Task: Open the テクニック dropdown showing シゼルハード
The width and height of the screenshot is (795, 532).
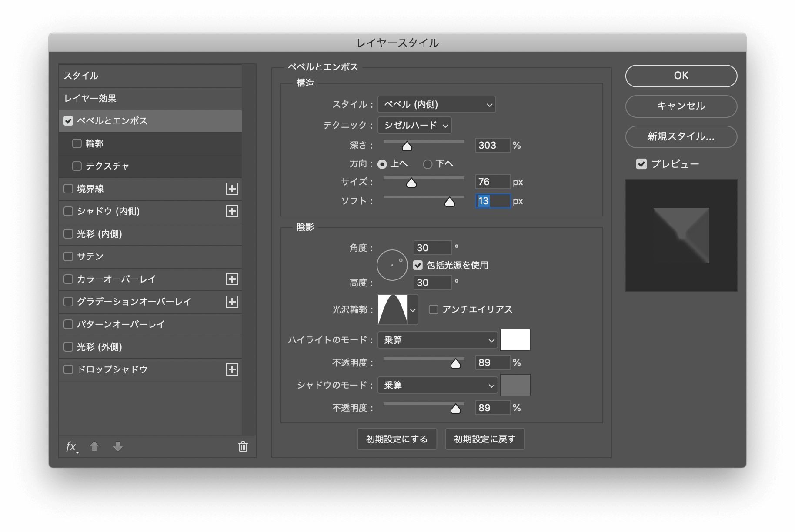Action: click(414, 126)
